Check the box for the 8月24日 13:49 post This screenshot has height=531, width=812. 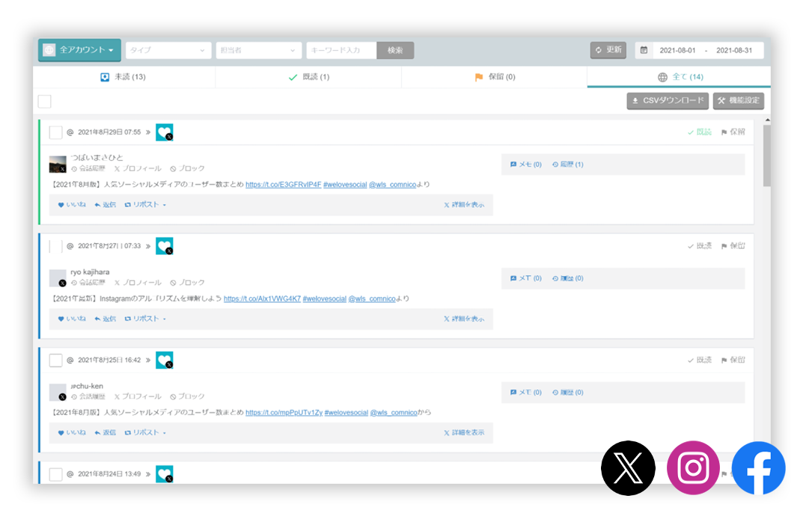55,473
